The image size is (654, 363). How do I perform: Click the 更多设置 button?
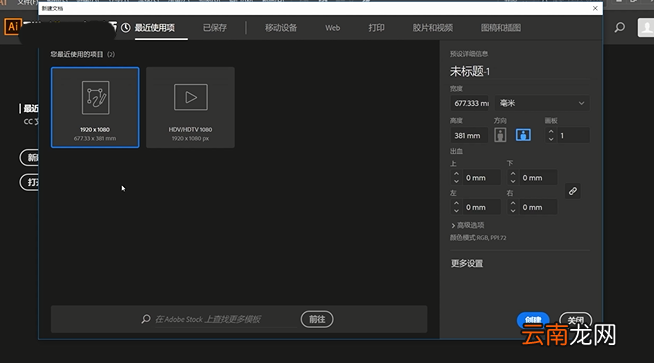pos(467,263)
